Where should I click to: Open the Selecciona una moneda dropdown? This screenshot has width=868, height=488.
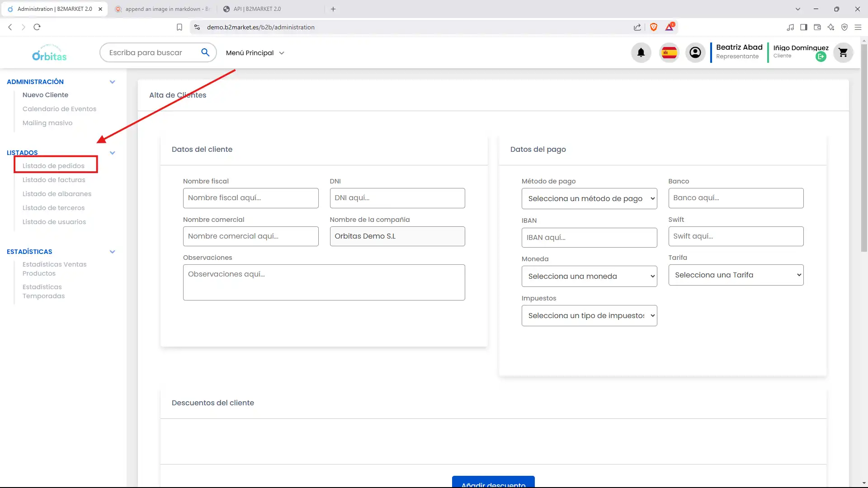click(589, 276)
